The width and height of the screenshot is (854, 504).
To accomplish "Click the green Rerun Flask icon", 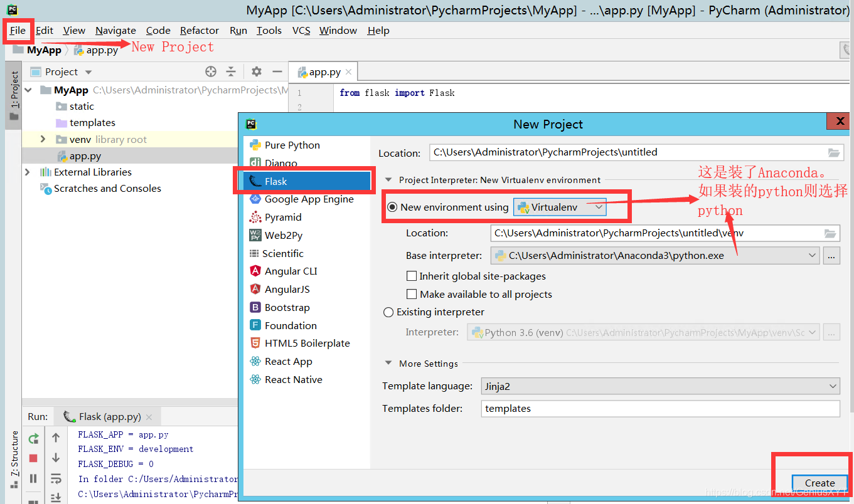I will (x=33, y=439).
